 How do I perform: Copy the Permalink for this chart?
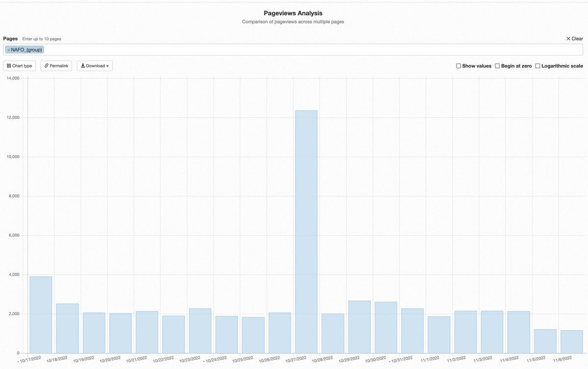click(x=56, y=66)
